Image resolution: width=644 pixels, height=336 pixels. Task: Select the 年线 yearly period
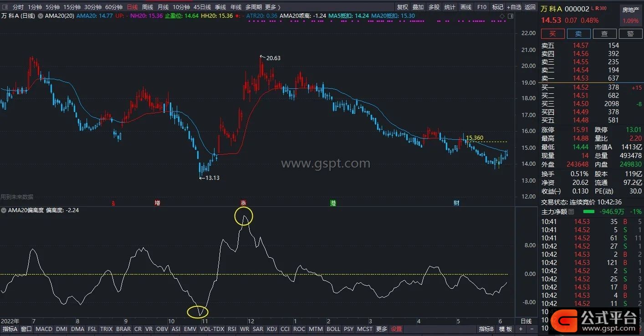[236, 7]
